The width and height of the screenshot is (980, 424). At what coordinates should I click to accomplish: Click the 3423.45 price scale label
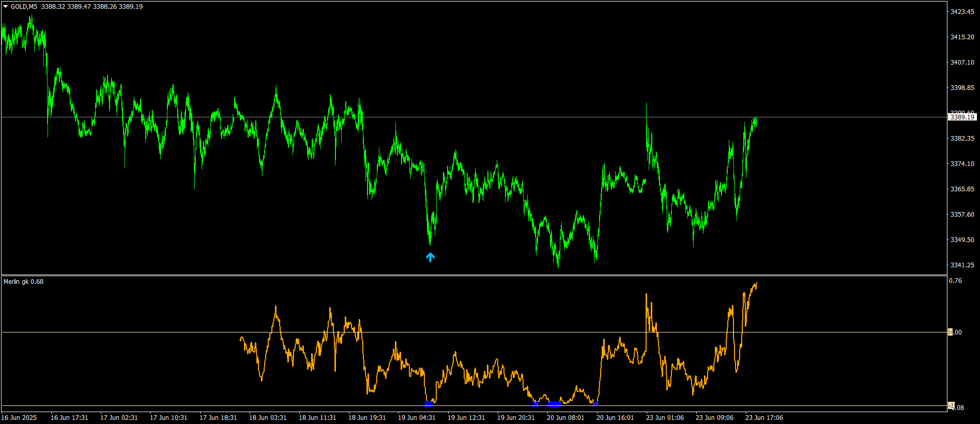point(962,12)
